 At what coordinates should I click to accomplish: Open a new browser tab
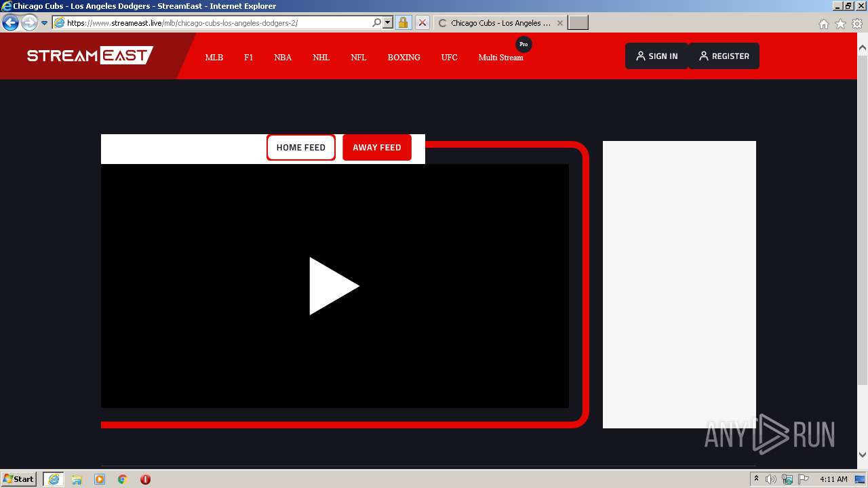(578, 23)
